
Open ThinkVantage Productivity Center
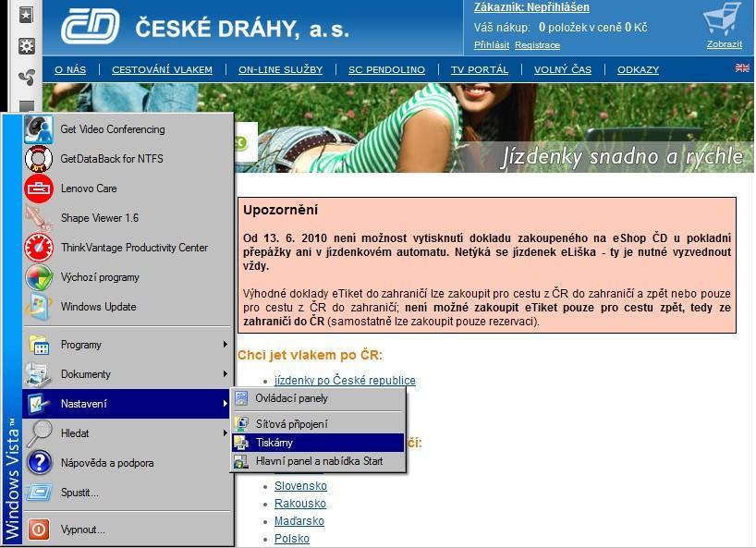pyautogui.click(x=128, y=248)
